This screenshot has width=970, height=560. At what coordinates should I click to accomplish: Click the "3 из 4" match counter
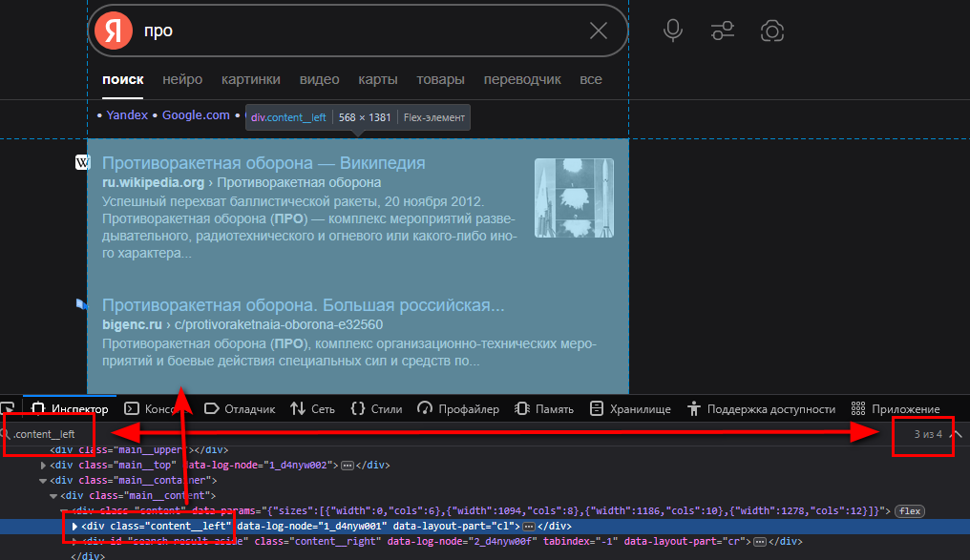click(x=928, y=434)
